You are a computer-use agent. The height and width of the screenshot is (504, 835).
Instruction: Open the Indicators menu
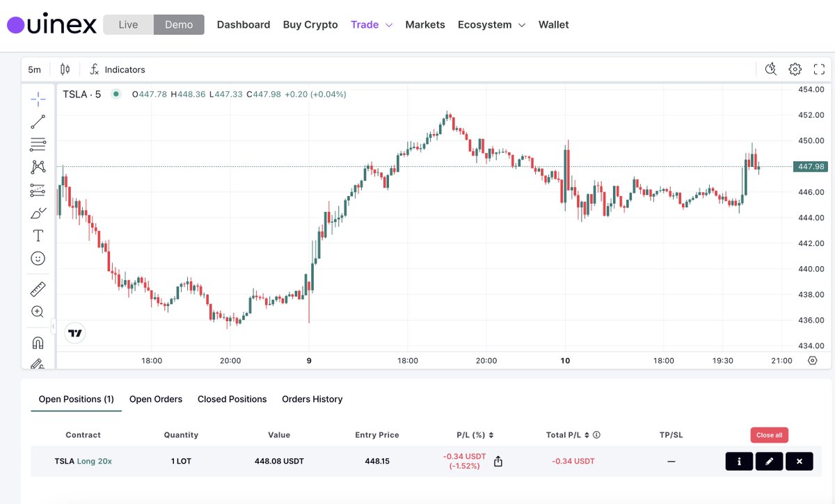pyautogui.click(x=118, y=70)
